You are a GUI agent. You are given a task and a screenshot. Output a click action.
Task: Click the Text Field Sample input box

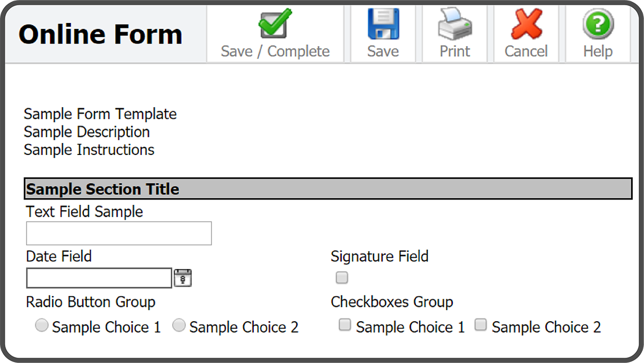[x=118, y=233]
